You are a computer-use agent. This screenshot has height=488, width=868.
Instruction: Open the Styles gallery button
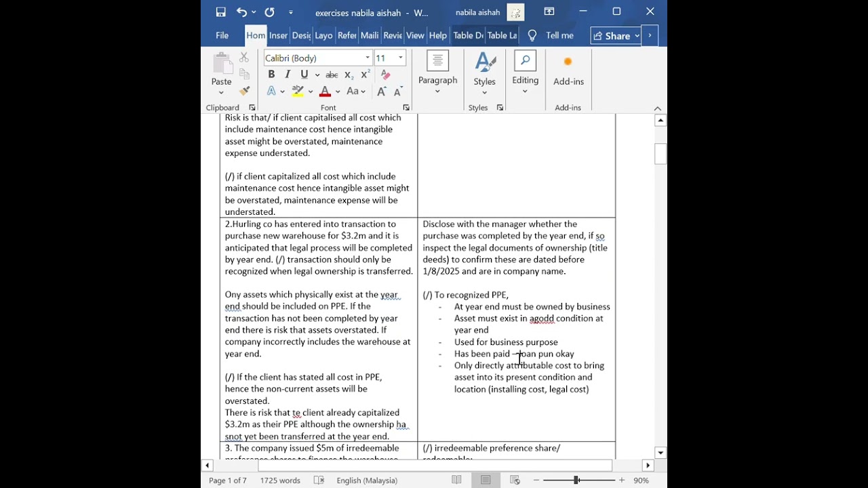484,73
